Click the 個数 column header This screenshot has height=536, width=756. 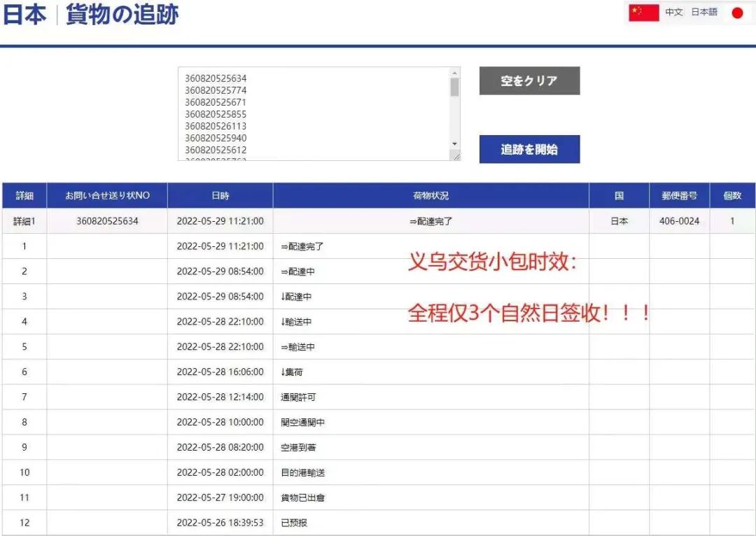pos(732,195)
